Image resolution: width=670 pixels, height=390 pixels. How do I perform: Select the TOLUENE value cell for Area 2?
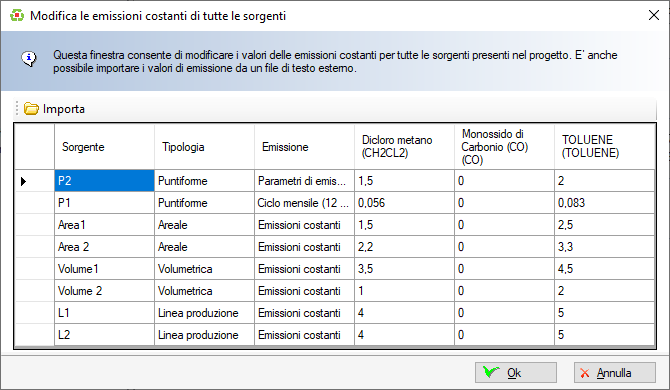point(604,247)
